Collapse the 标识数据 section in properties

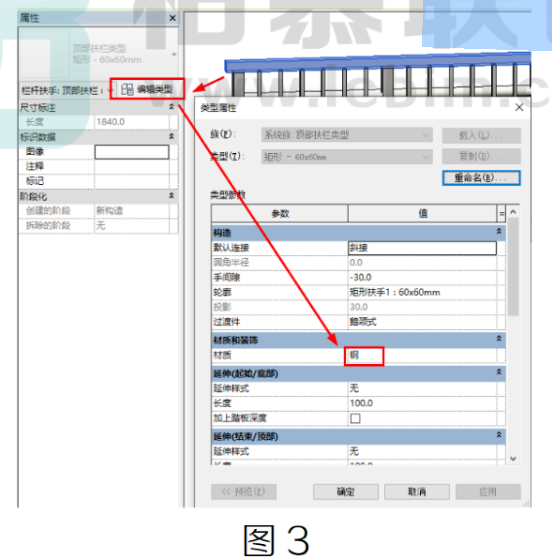[x=171, y=136]
